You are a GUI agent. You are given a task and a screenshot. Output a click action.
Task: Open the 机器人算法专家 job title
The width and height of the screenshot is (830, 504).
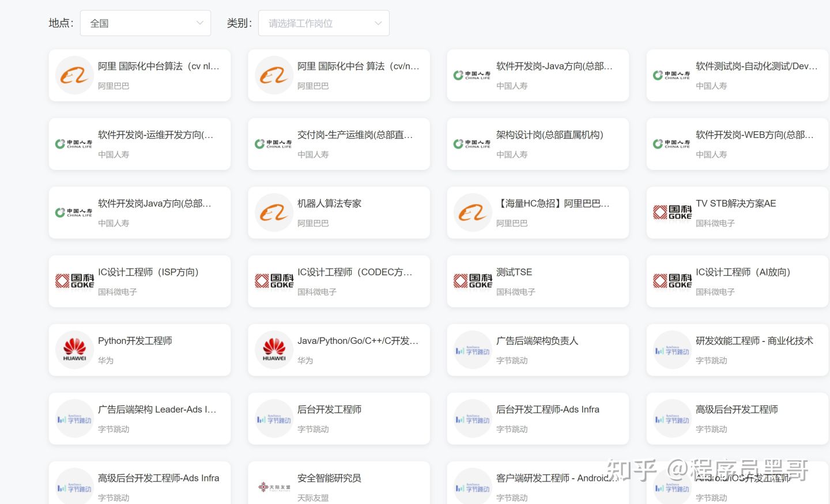329,203
